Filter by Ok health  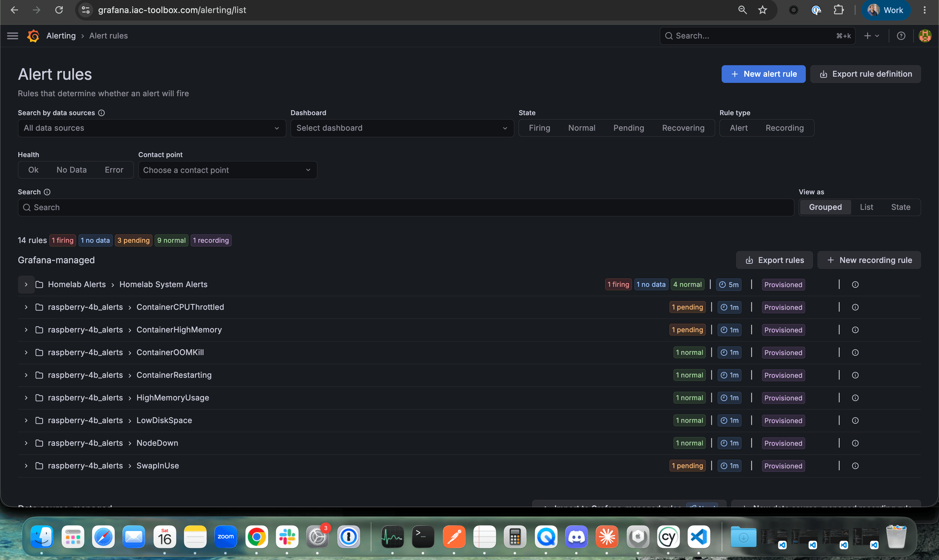point(33,170)
